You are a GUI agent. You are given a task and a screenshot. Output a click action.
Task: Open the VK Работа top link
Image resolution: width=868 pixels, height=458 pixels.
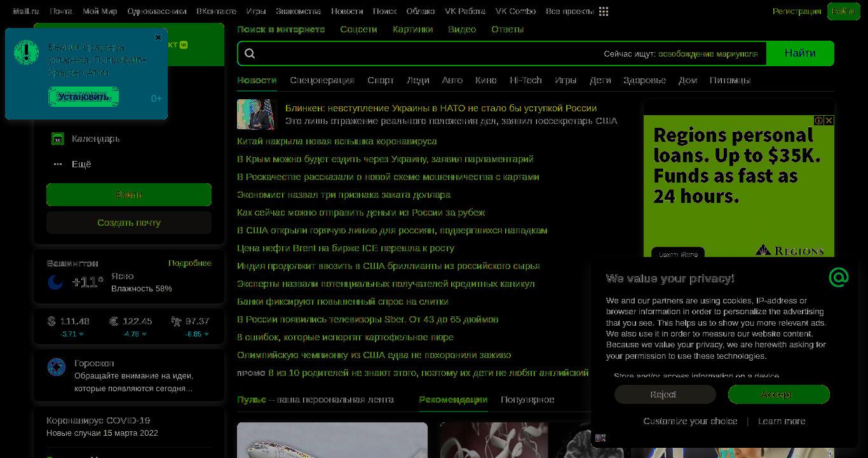click(465, 11)
